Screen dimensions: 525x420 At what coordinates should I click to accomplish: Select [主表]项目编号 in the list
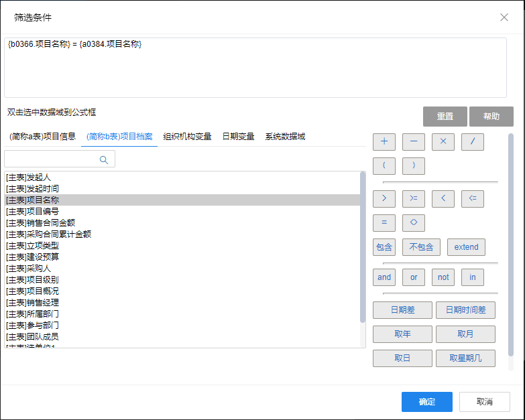[182, 211]
